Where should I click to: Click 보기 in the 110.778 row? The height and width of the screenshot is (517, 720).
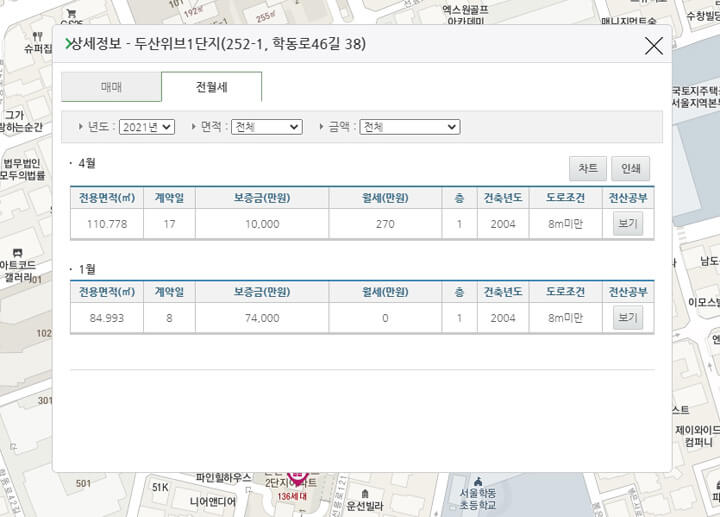(x=628, y=224)
